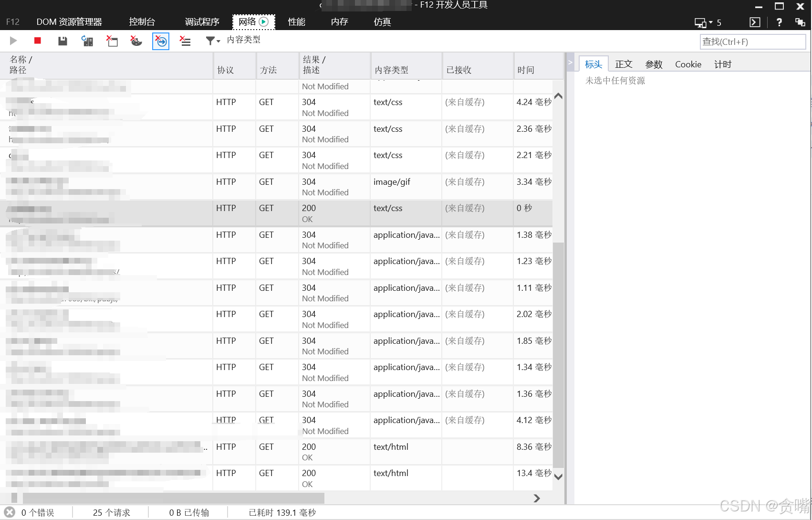Clear browser cache icon
Viewport: 812px width, 520px height.
pos(112,41)
